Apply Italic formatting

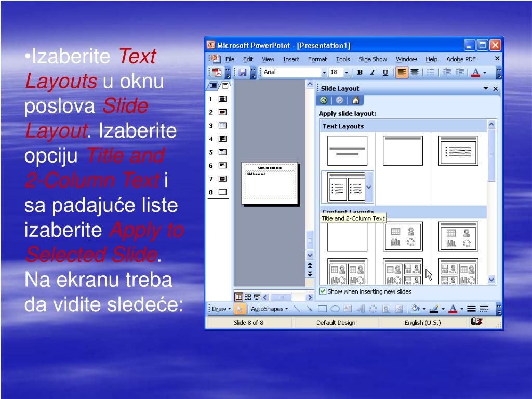coord(373,72)
